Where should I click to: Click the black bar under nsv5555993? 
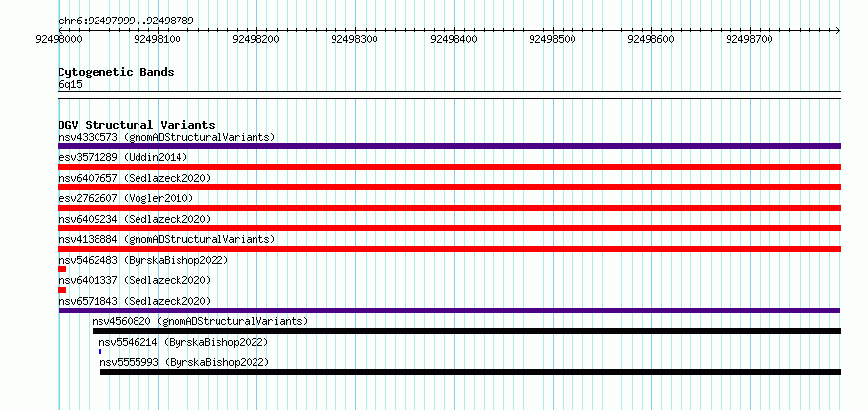(470, 372)
